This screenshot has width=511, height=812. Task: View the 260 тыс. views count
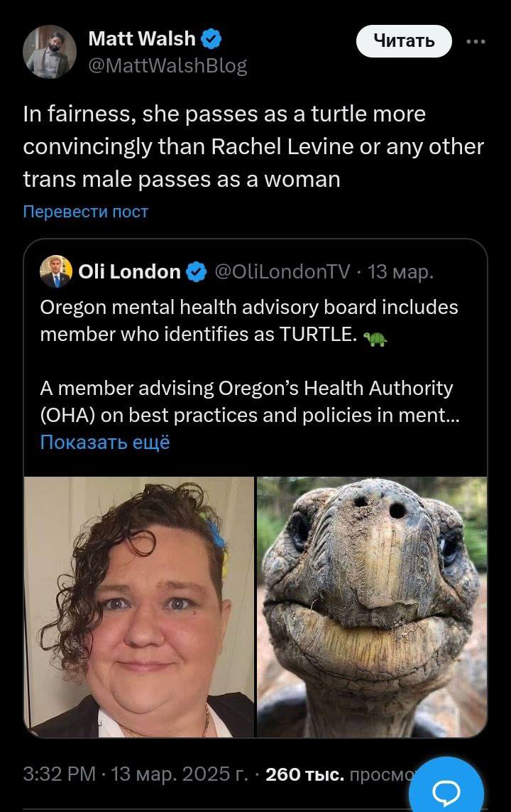[x=304, y=774]
